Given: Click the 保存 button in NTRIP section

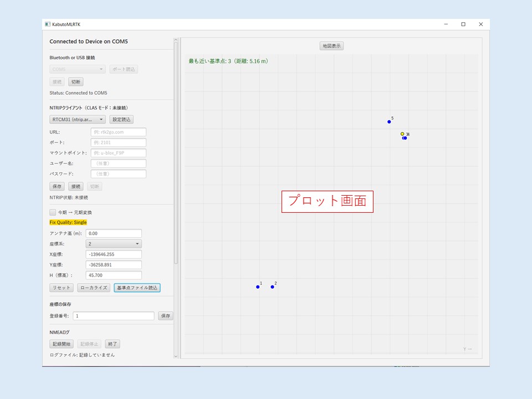Looking at the screenshot, I should click(57, 186).
